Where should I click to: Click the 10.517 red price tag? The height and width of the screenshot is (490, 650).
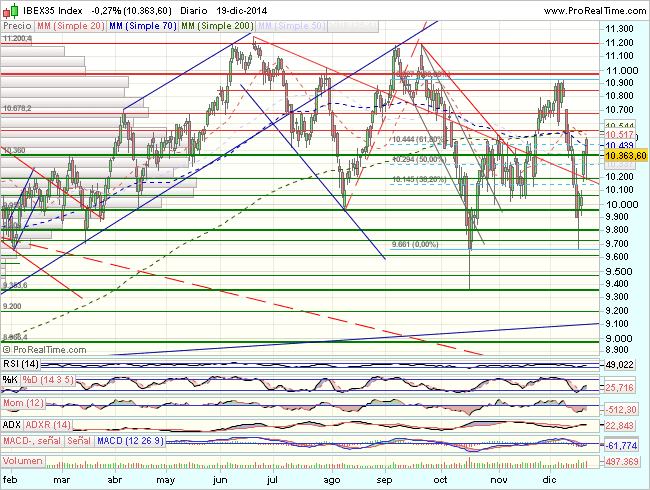[x=619, y=135]
